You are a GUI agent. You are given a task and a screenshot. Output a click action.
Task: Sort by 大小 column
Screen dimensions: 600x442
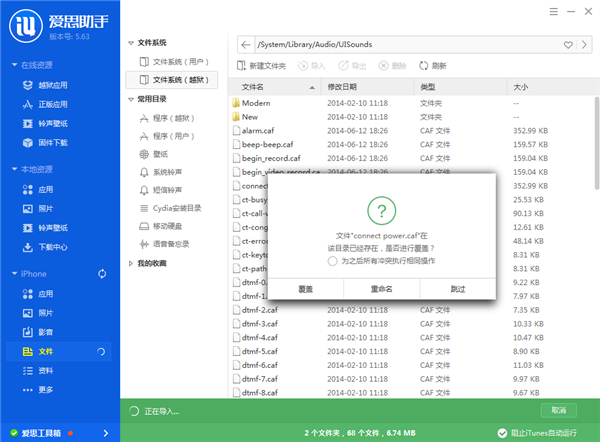551,87
